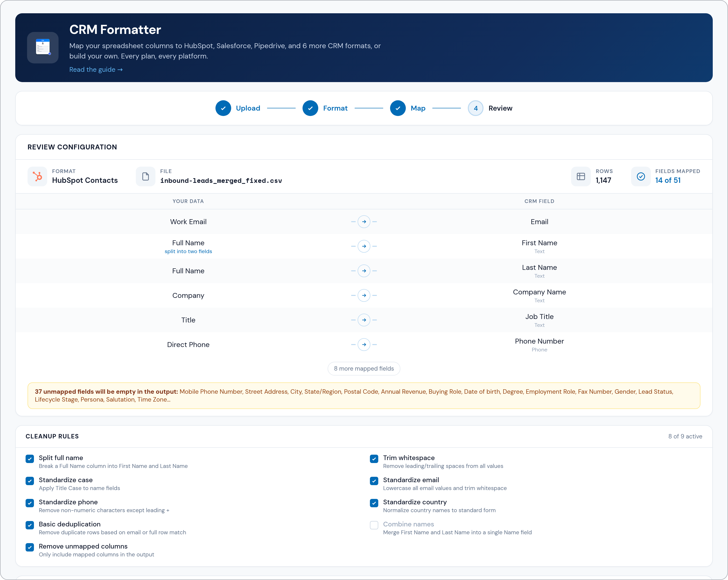Uncheck Trim whitespace rule
The image size is (728, 580).
[x=374, y=459]
